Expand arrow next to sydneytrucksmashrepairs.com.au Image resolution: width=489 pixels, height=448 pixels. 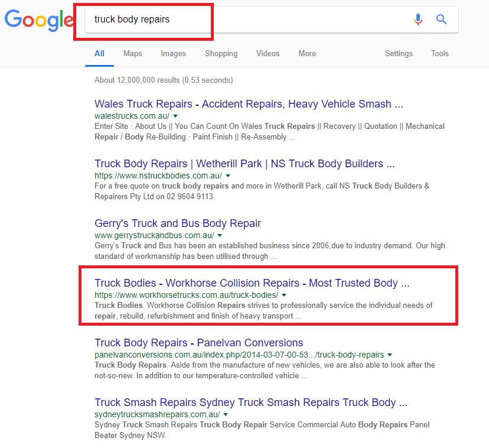point(226,414)
